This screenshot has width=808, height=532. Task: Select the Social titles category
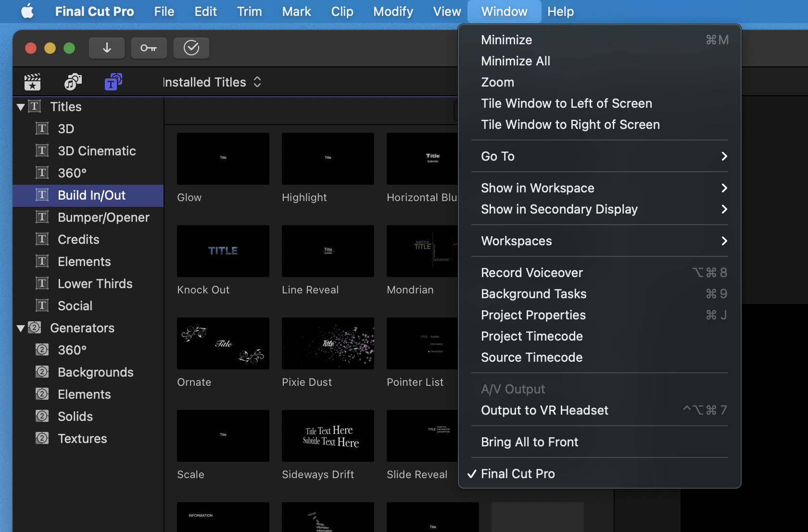88,306
